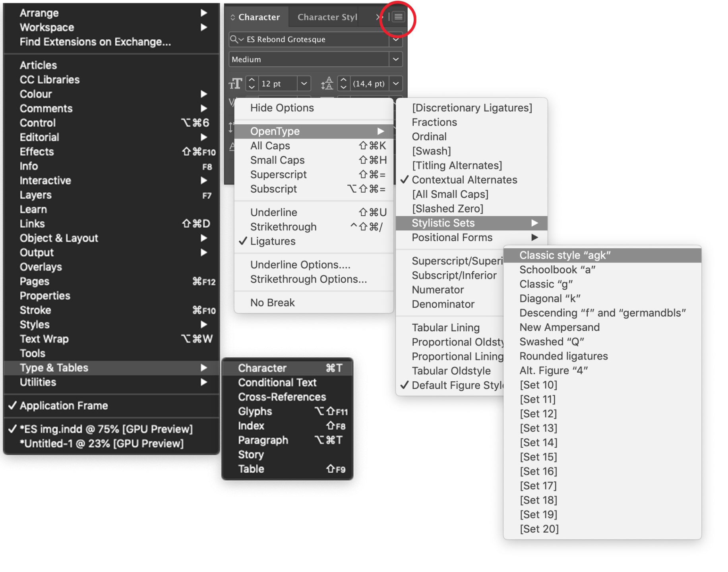Image resolution: width=728 pixels, height=572 pixels.
Task: Choose Find Extensions on Exchange
Action: coord(95,42)
